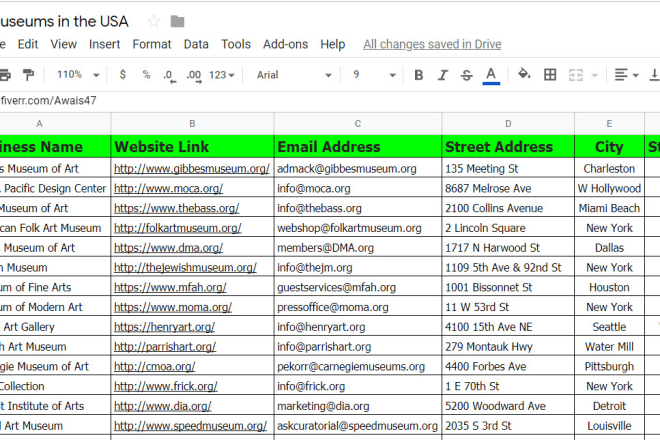The image size is (660, 440).
Task: Open the Borders tool
Action: click(550, 75)
